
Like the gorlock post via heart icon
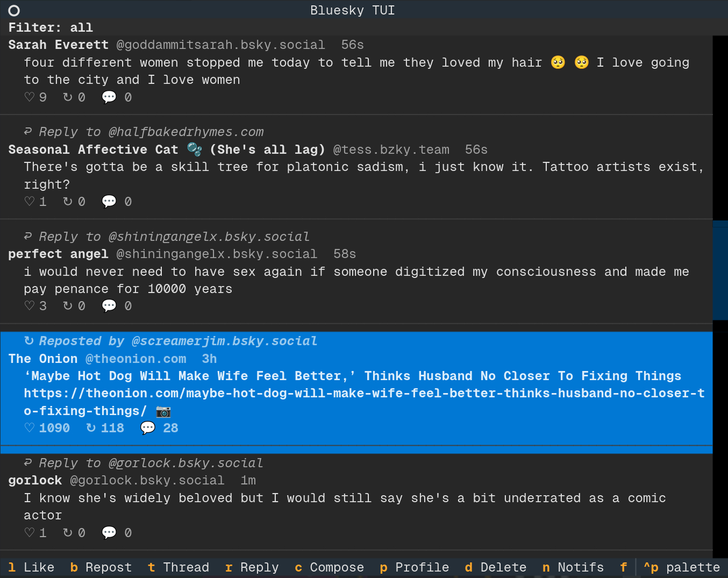(x=30, y=533)
